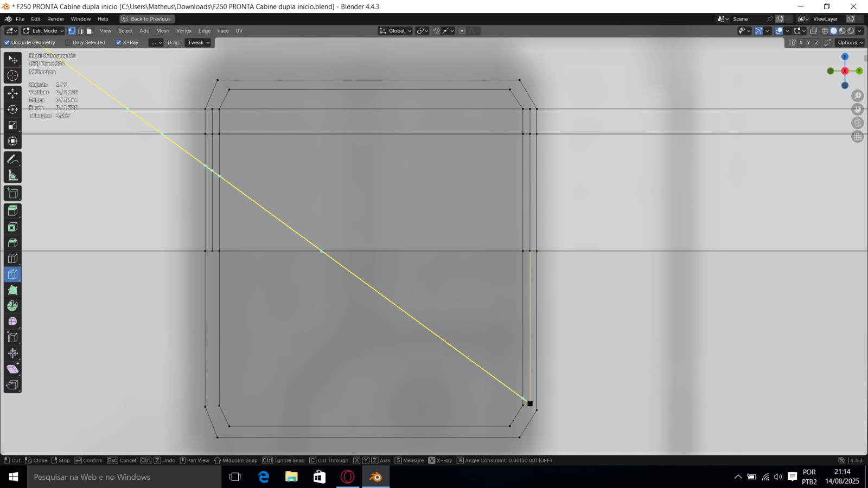The height and width of the screenshot is (488, 868).
Task: Select the Loop Cut tool
Action: tap(13, 259)
